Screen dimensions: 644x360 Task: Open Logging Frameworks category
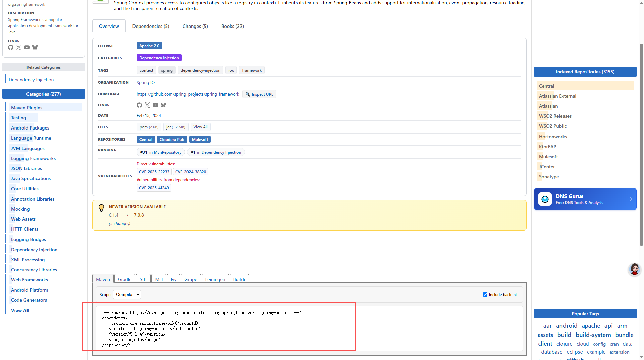tap(33, 158)
